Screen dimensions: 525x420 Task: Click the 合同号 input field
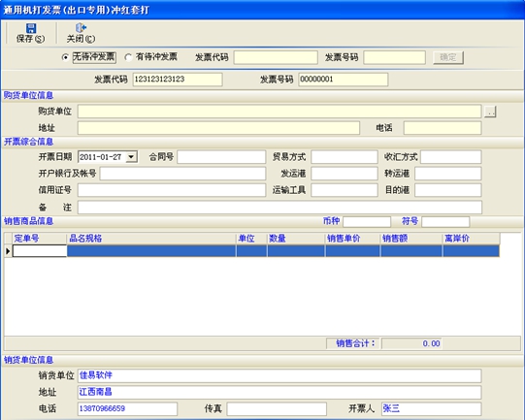pos(221,156)
